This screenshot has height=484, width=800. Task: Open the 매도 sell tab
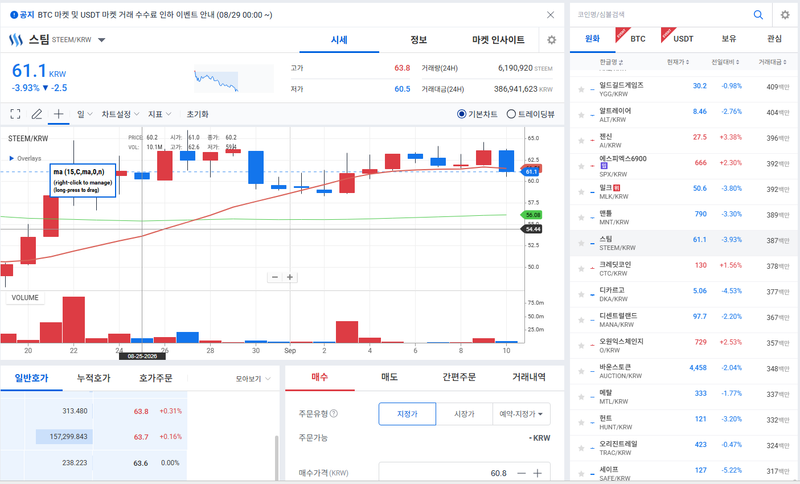pos(389,377)
